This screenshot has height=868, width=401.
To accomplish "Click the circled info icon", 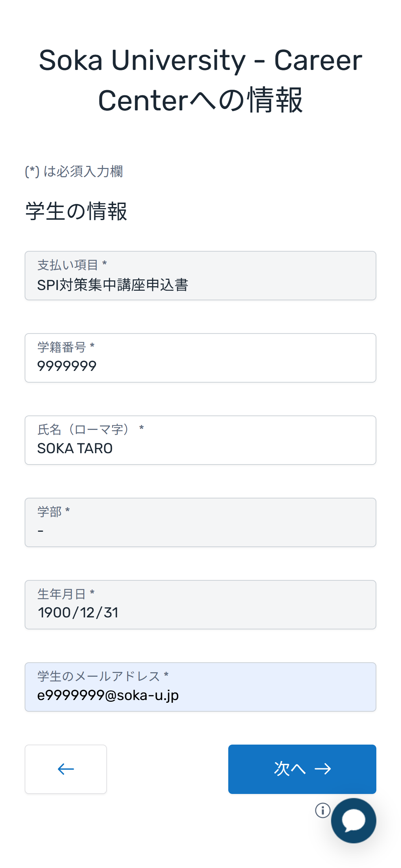I will [x=323, y=810].
